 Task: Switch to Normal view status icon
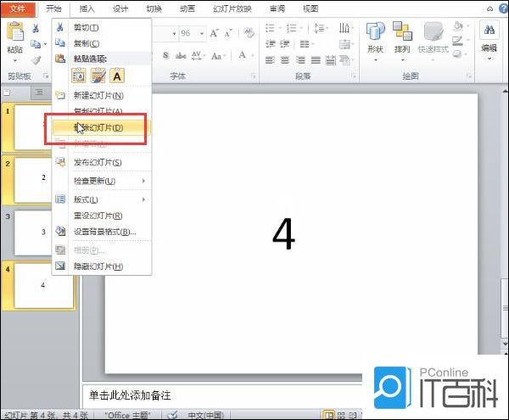[x=328, y=415]
